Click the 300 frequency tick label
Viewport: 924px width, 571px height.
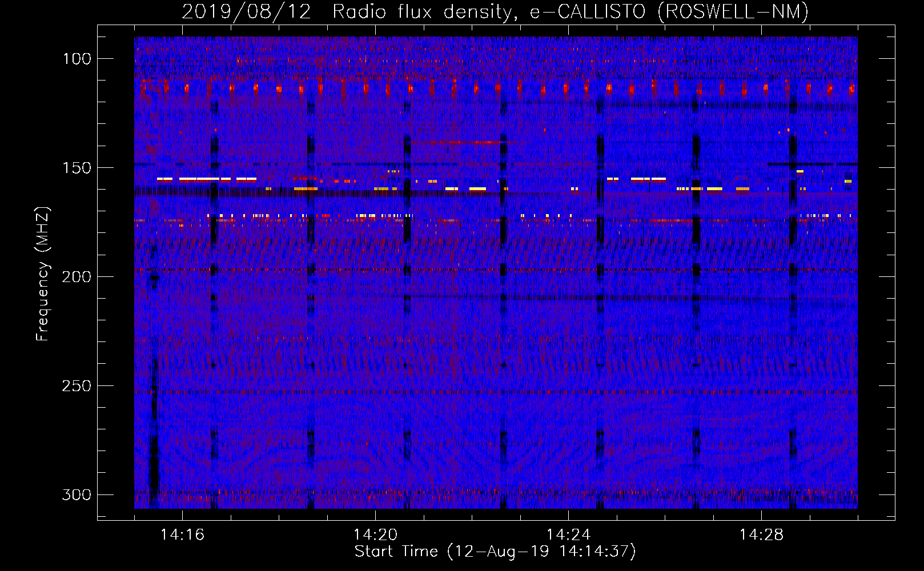click(x=77, y=494)
